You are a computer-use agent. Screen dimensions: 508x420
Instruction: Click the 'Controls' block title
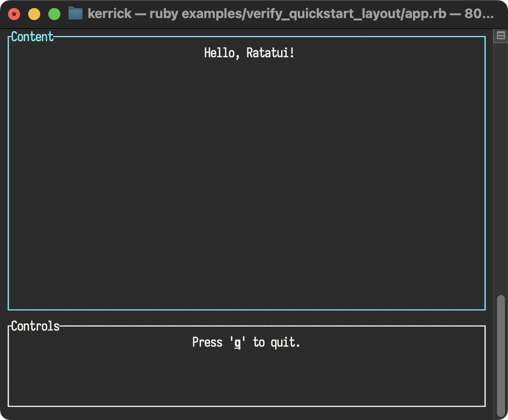(35, 326)
